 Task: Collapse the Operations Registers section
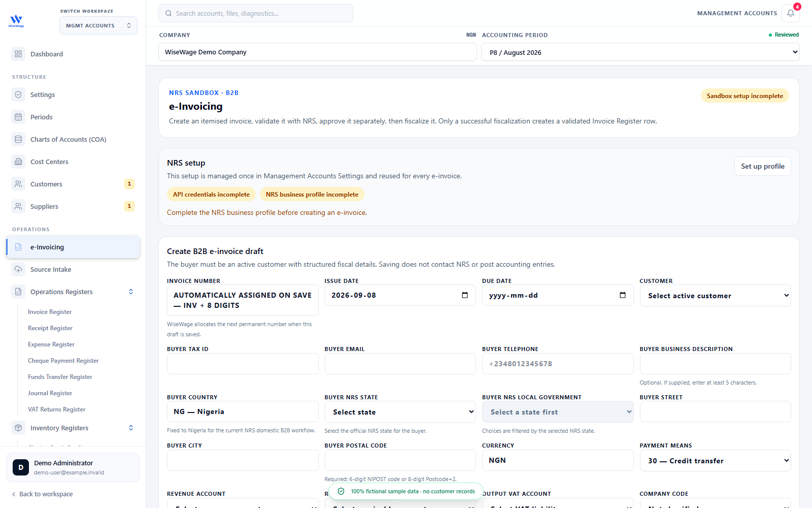pyautogui.click(x=131, y=292)
